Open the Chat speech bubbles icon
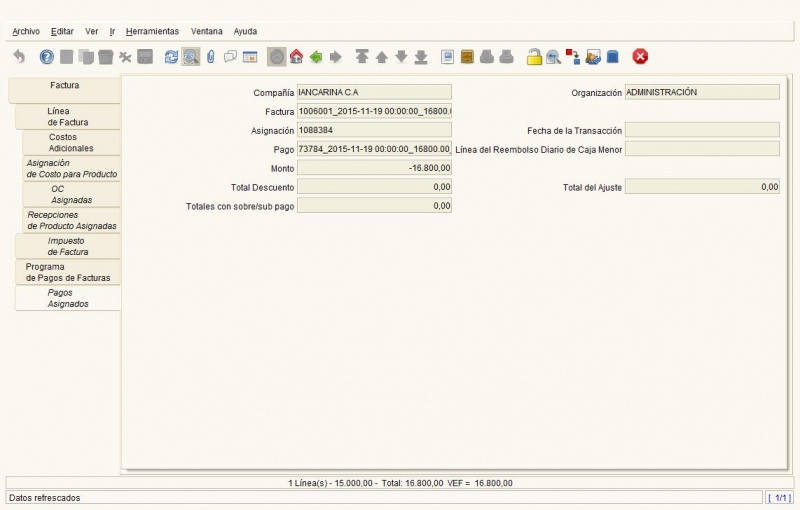The image size is (800, 510). click(x=230, y=57)
